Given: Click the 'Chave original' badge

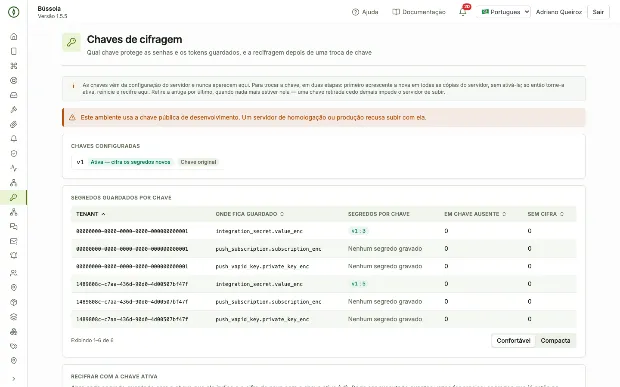Looking at the screenshot, I should 198,162.
